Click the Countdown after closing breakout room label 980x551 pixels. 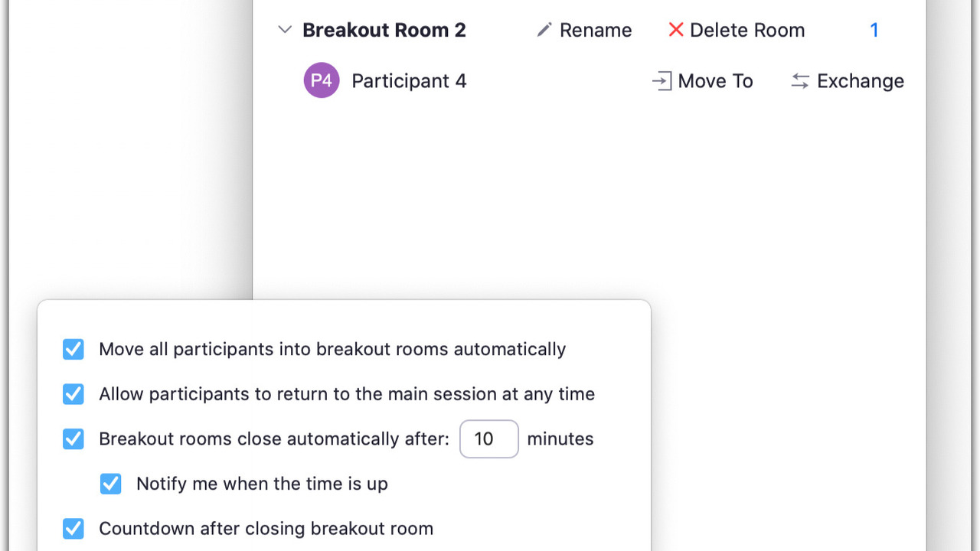point(266,529)
